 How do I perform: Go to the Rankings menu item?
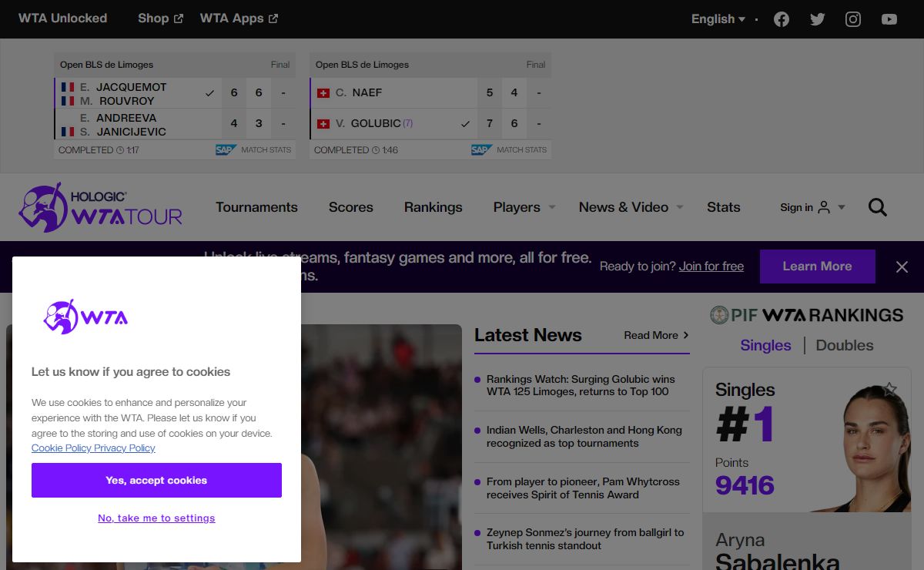point(434,207)
